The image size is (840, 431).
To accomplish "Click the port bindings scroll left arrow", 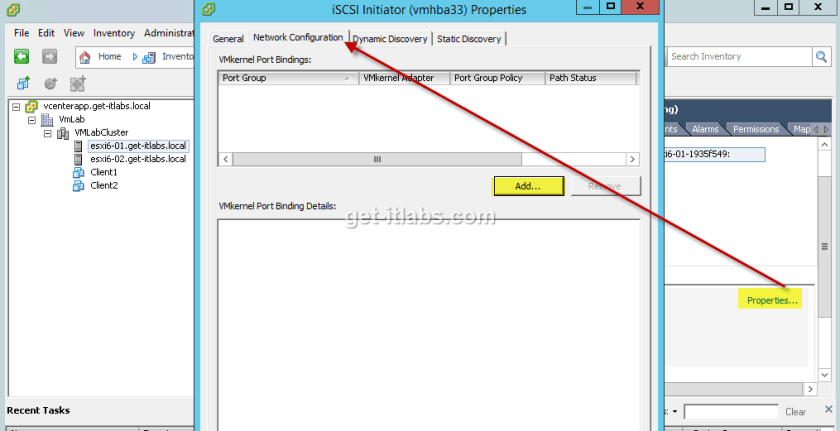I will tap(226, 160).
